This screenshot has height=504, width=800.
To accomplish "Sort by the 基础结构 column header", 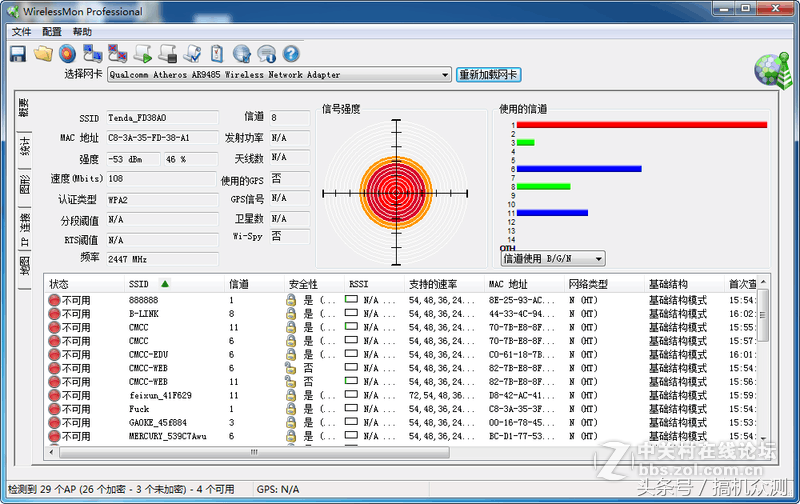I will pos(684,284).
